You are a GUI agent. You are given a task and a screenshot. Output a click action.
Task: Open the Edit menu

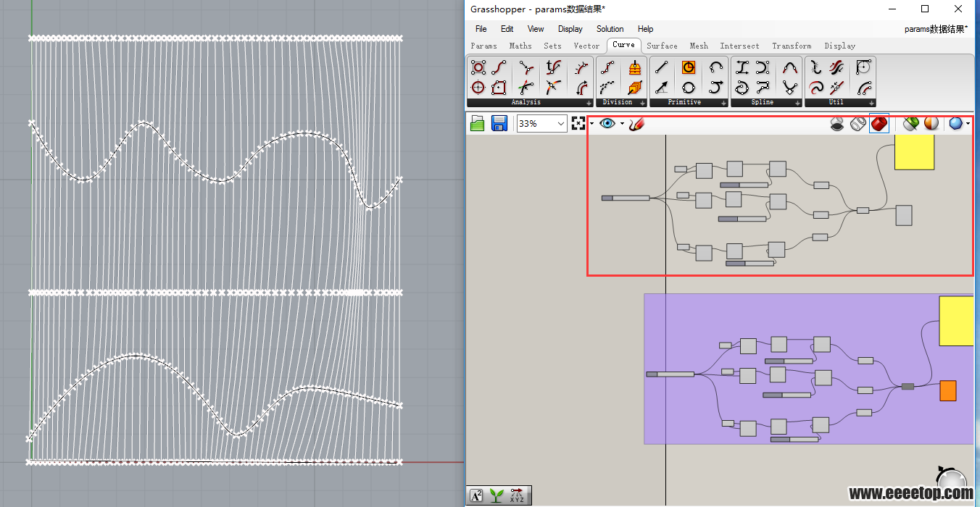click(x=507, y=29)
